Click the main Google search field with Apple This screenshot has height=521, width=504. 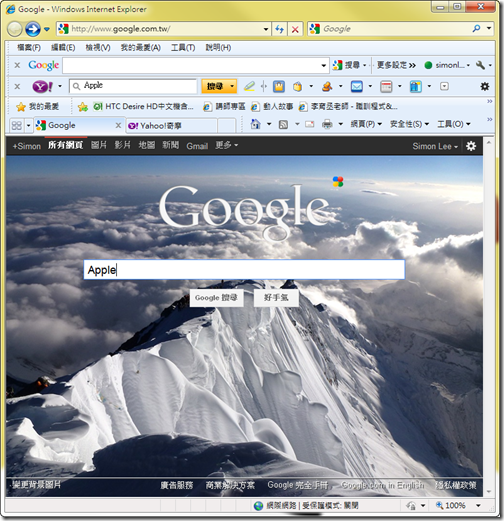click(244, 270)
